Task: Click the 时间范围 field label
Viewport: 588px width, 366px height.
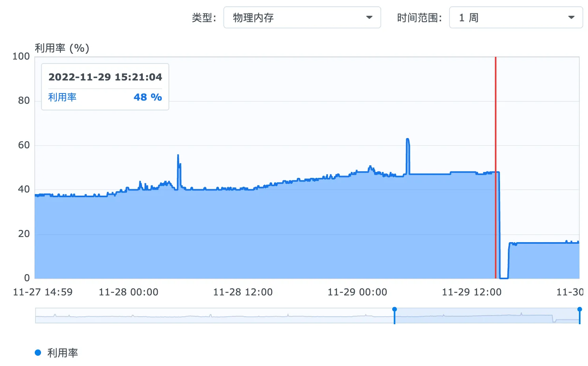Action: coord(419,18)
